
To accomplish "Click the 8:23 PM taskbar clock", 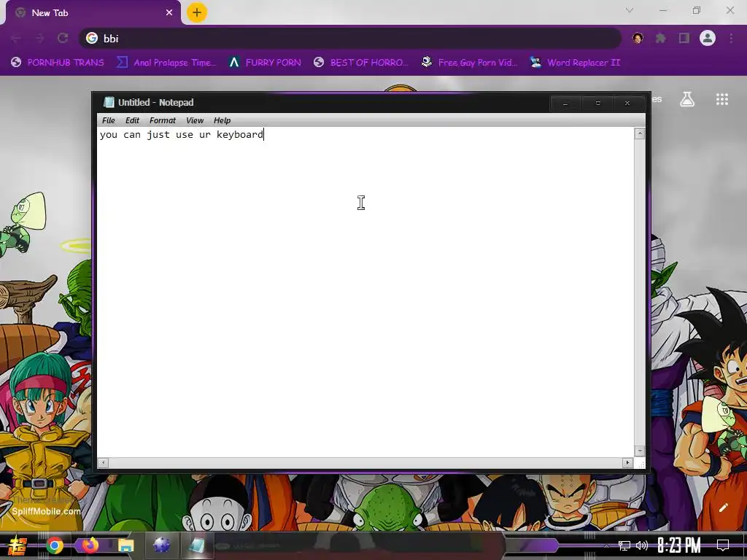I will (x=679, y=545).
